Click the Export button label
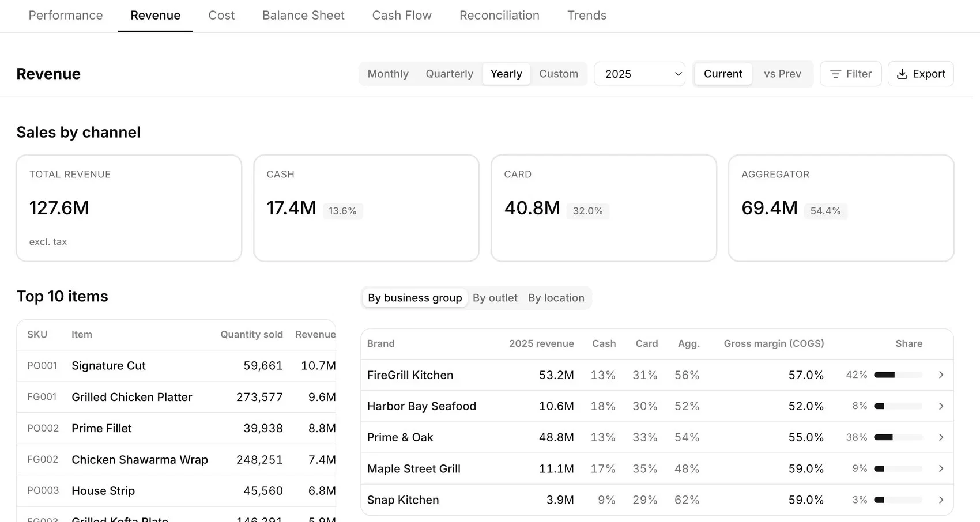Screen dimensions: 980x522 point(929,74)
